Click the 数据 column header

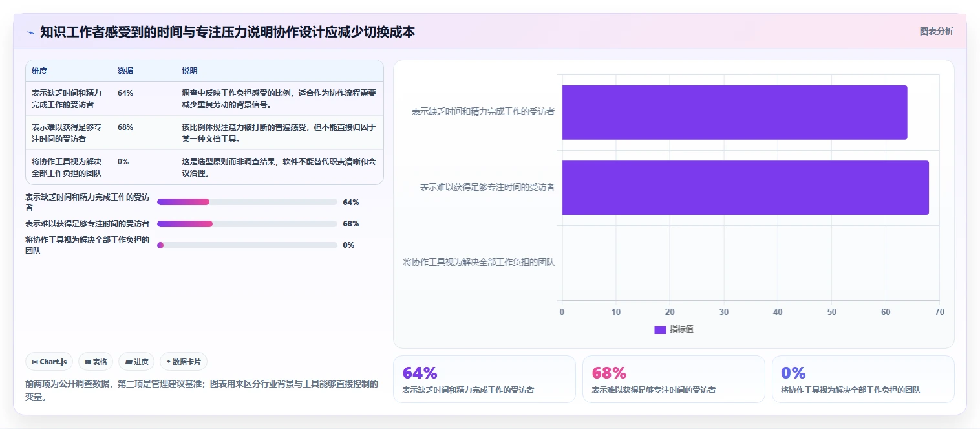click(125, 71)
